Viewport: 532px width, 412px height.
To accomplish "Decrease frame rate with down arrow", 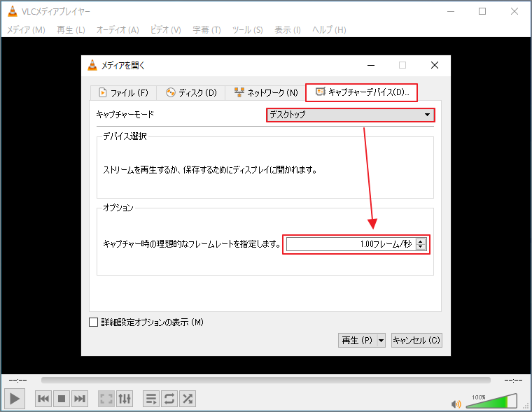I will (x=421, y=247).
